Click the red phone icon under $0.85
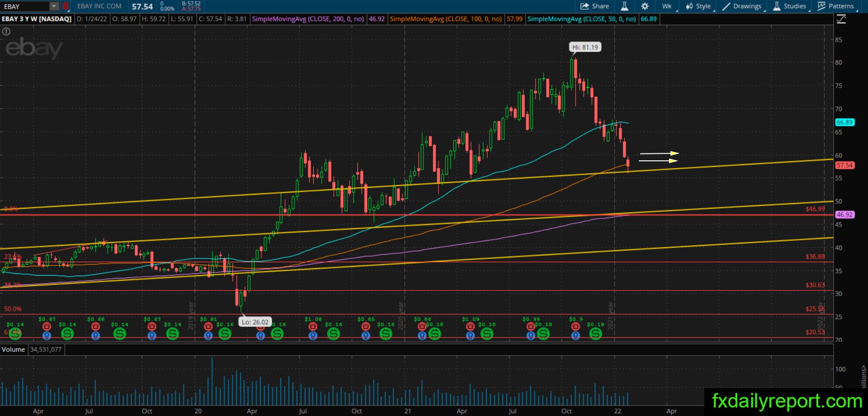 tap(366, 327)
